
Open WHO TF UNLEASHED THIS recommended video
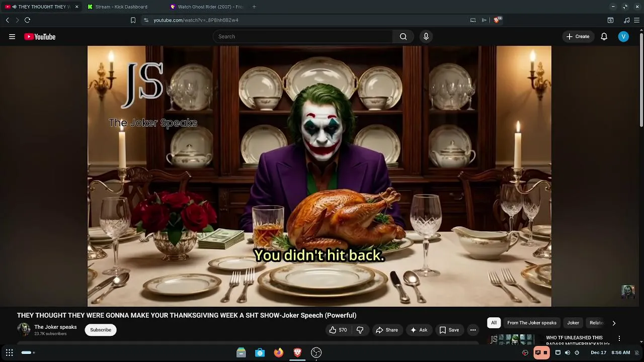578,340
